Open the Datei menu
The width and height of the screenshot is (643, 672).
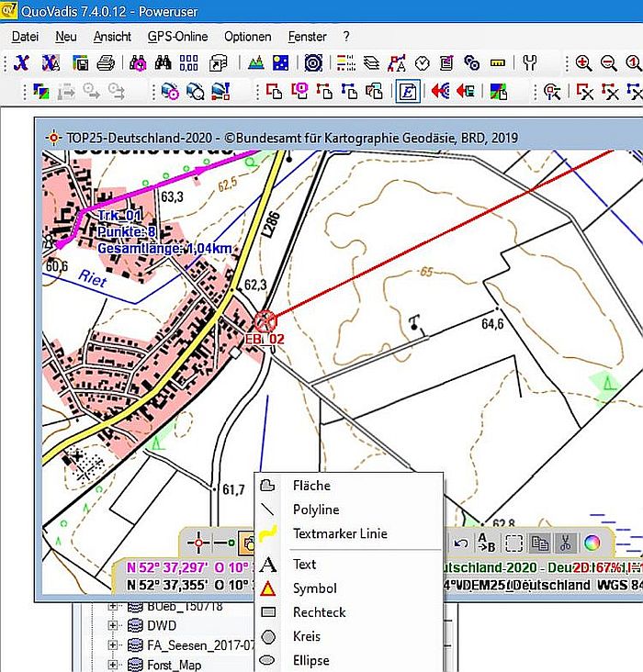25,37
